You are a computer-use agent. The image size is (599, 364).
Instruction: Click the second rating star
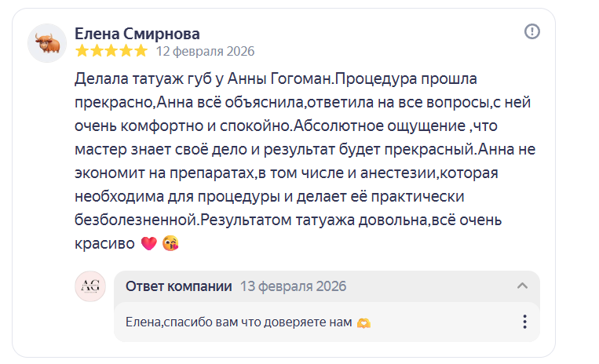(97, 51)
